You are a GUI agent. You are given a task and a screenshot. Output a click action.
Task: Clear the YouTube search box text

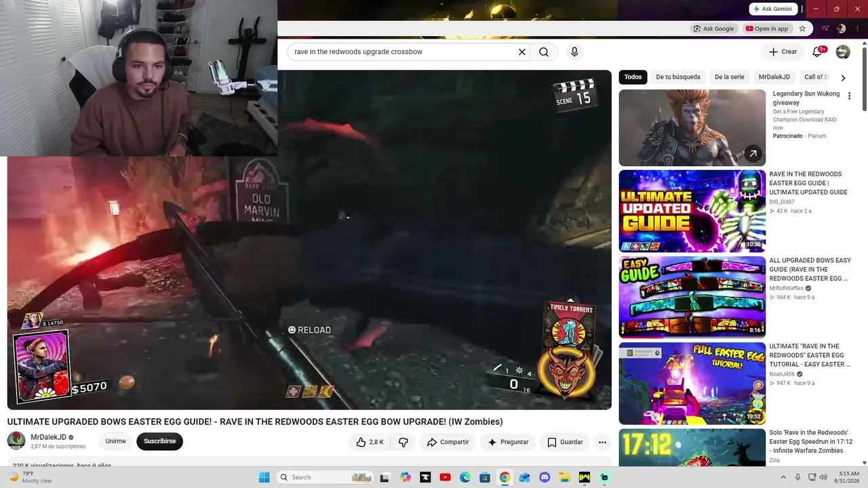tap(522, 52)
